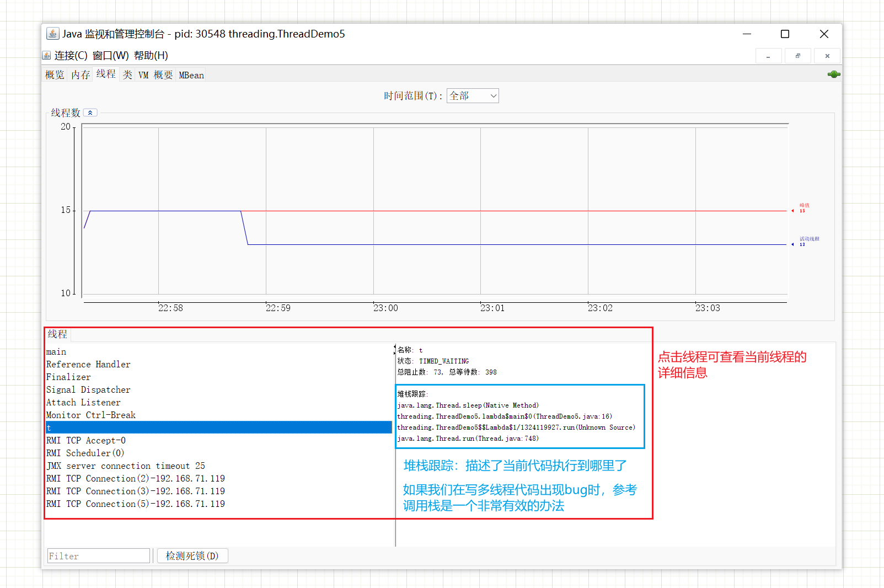The image size is (884, 588).
Task: Click the Filter input field
Action: tap(99, 556)
